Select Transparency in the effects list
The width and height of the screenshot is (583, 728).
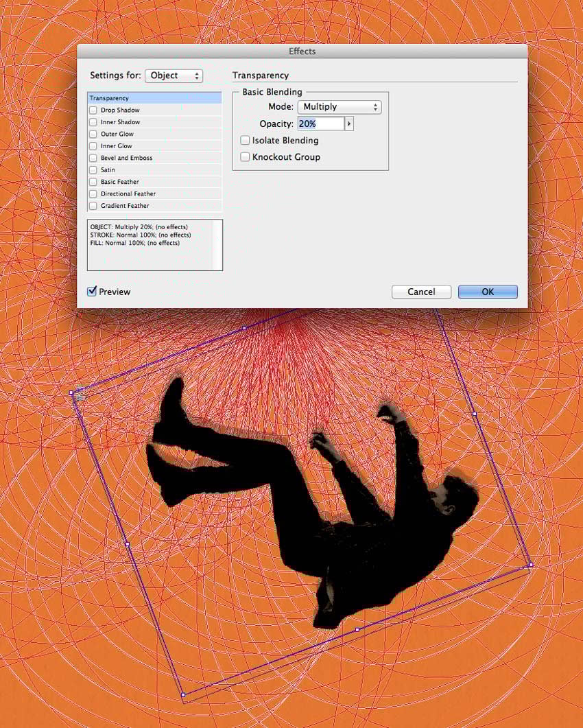(154, 98)
